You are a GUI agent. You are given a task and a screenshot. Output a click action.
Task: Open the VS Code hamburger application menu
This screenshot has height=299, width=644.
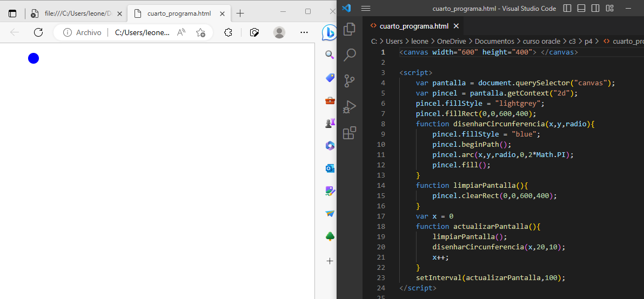pos(366,8)
